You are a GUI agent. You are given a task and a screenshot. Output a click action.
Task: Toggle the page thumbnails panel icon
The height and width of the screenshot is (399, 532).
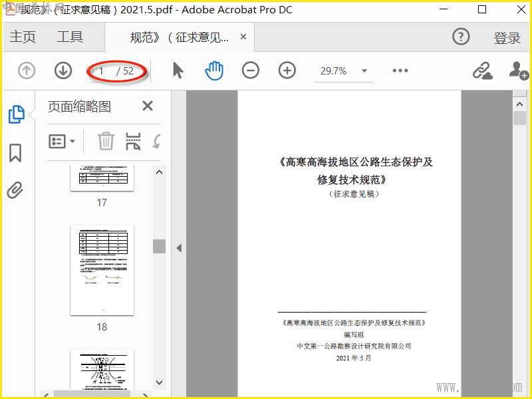tap(16, 114)
